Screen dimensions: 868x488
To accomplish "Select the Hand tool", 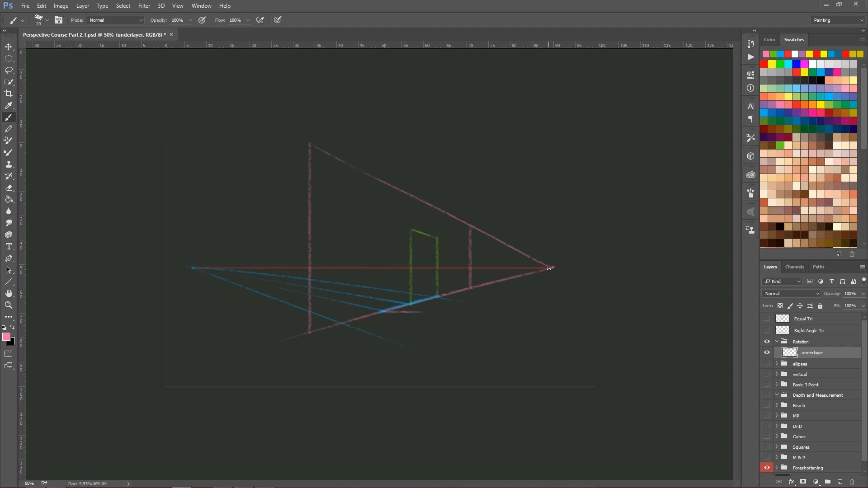I will pyautogui.click(x=8, y=293).
